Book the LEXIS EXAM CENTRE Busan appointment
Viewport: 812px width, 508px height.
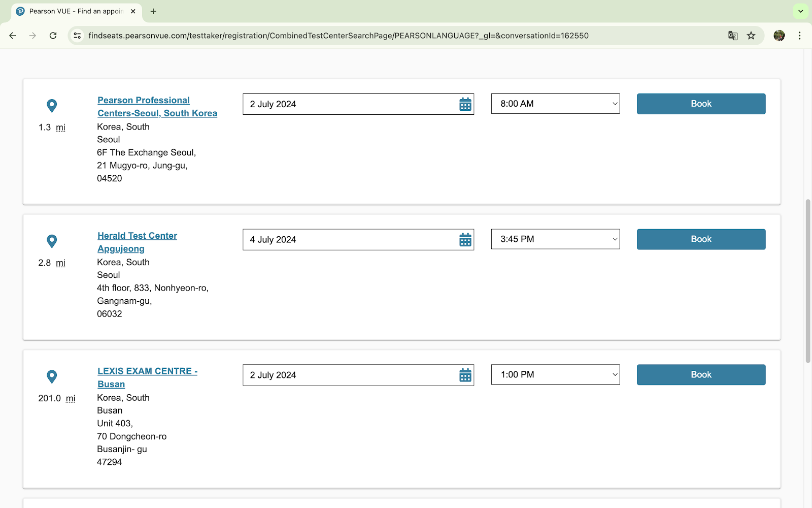pos(701,374)
